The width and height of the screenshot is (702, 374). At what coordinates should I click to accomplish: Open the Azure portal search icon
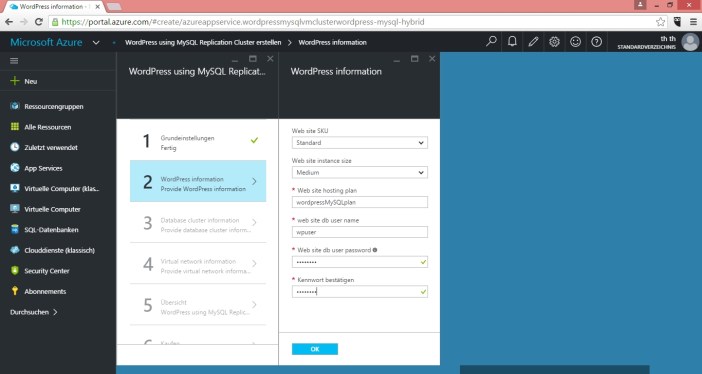[491, 42]
